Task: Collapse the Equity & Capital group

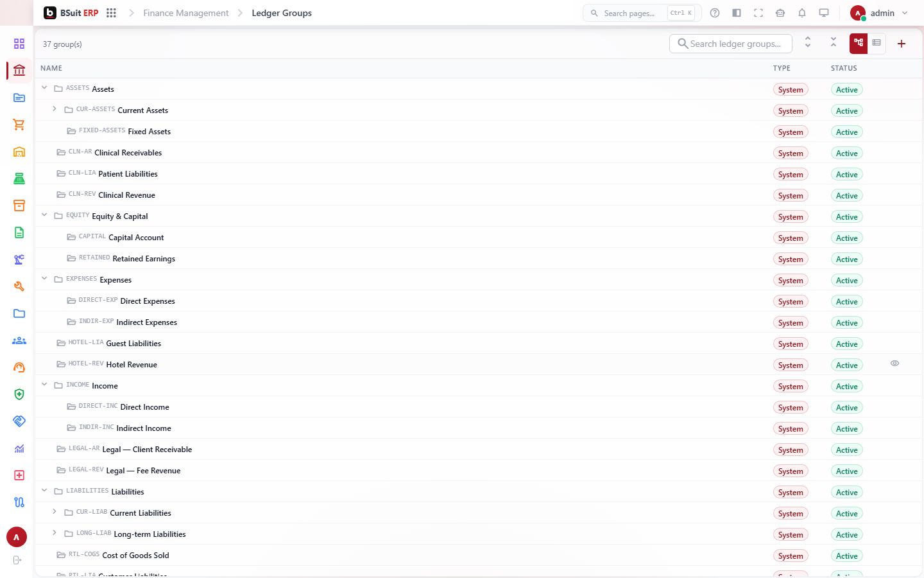Action: (x=44, y=215)
